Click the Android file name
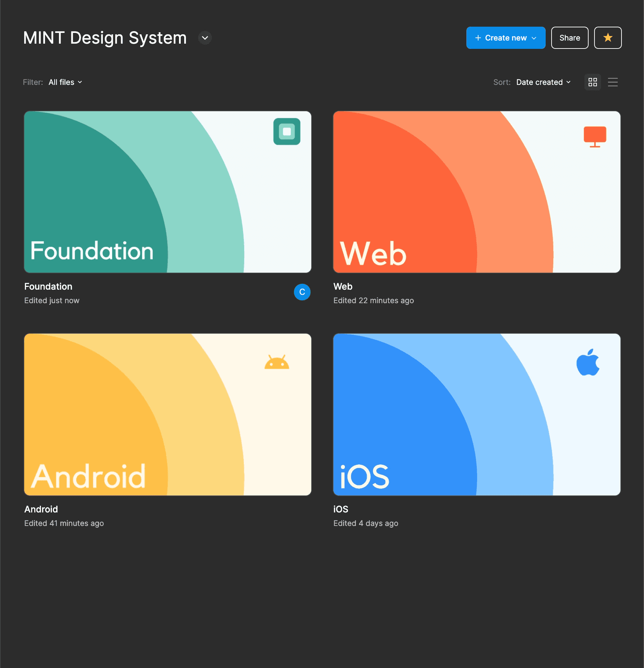The width and height of the screenshot is (644, 668). (x=41, y=509)
